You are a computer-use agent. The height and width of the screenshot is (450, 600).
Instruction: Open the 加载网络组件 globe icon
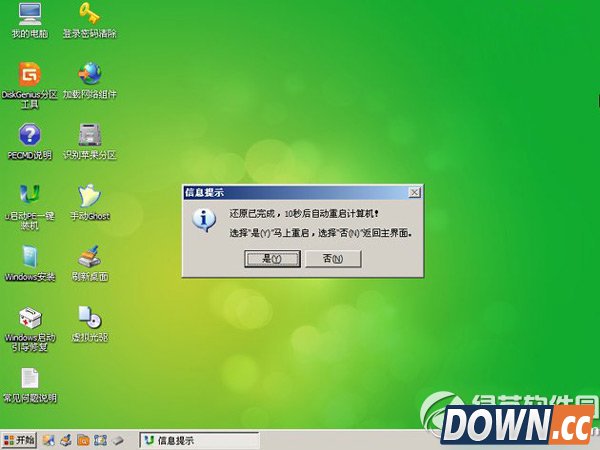pyautogui.click(x=90, y=80)
